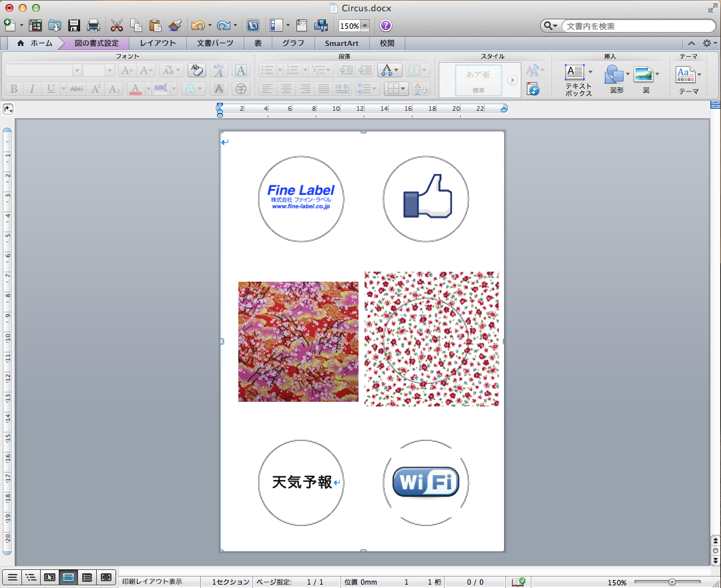Toggle bold formatting
This screenshot has width=721, height=588.
(x=14, y=89)
